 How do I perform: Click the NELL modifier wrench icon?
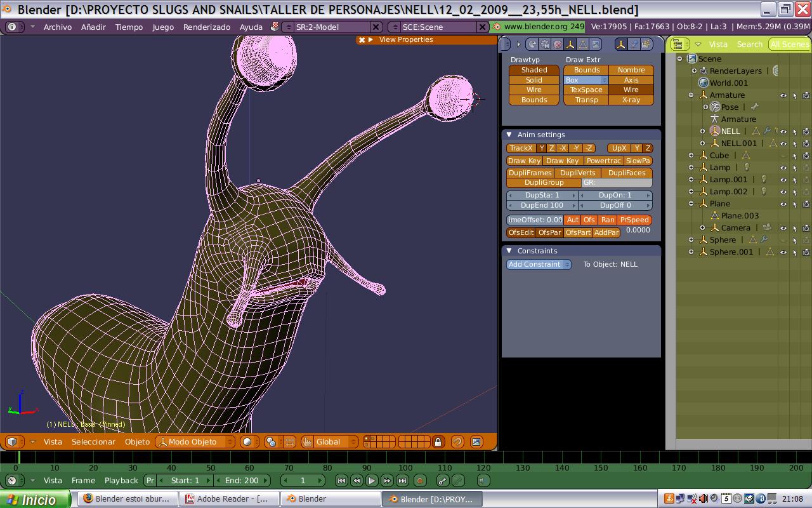pos(767,131)
